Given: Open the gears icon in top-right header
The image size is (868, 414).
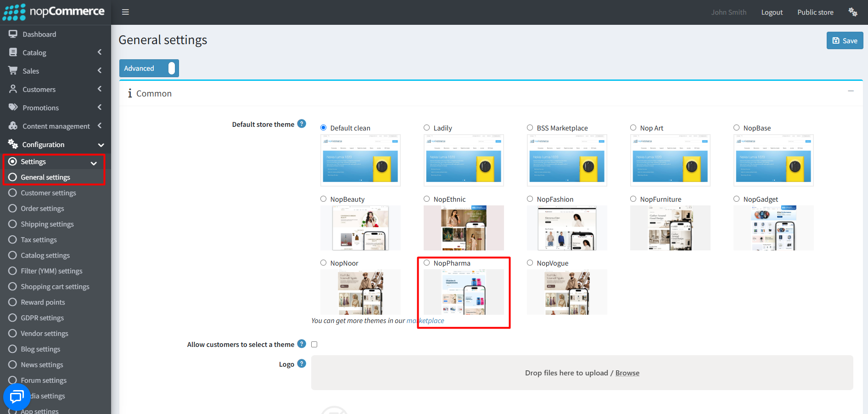Looking at the screenshot, I should 853,12.
